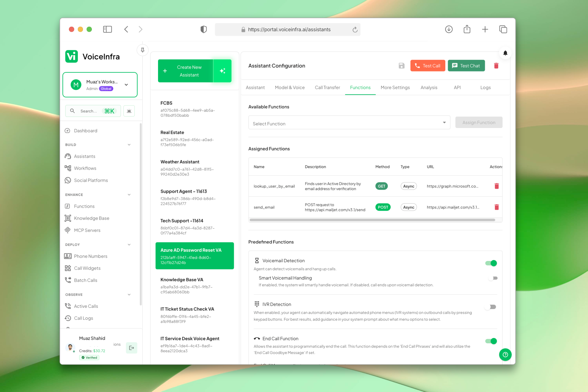
Task: Open Phone Numbers in the sidebar
Action: click(x=90, y=256)
